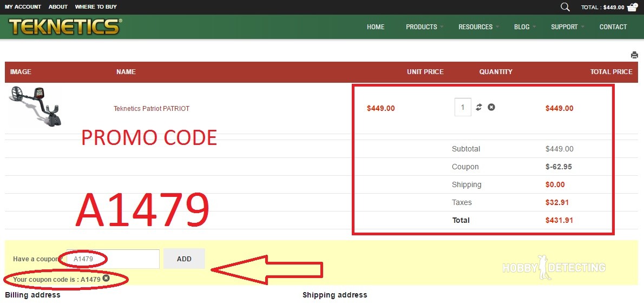Click the Shipping $0.00 value
The height and width of the screenshot is (304, 644).
tap(555, 184)
